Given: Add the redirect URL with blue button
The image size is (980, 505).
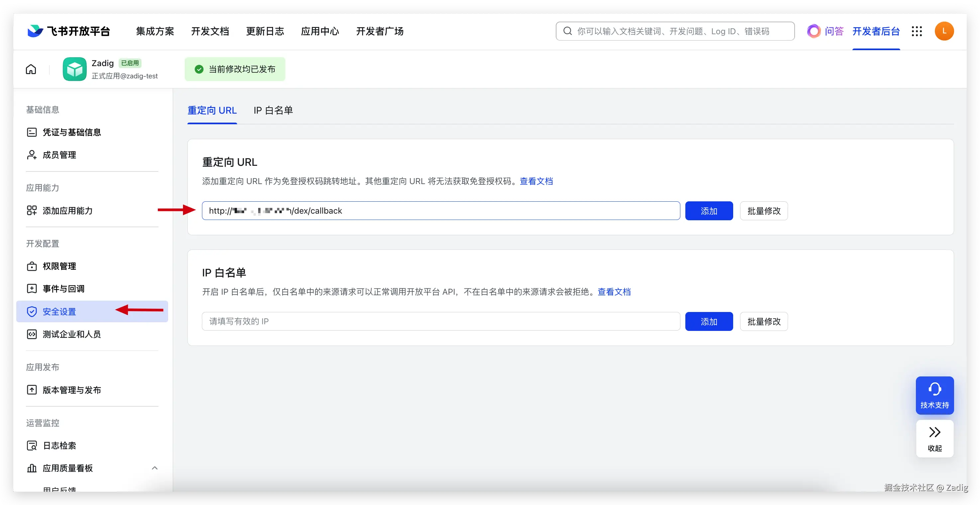Looking at the screenshot, I should point(709,211).
